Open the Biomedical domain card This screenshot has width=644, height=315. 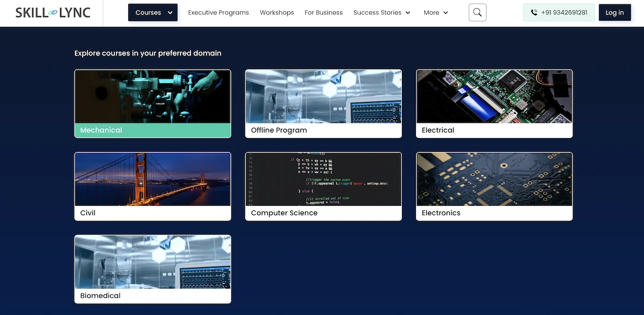pos(152,269)
